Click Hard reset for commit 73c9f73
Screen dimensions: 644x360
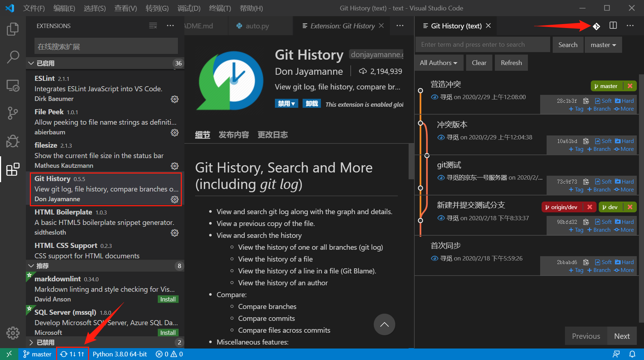tap(624, 182)
